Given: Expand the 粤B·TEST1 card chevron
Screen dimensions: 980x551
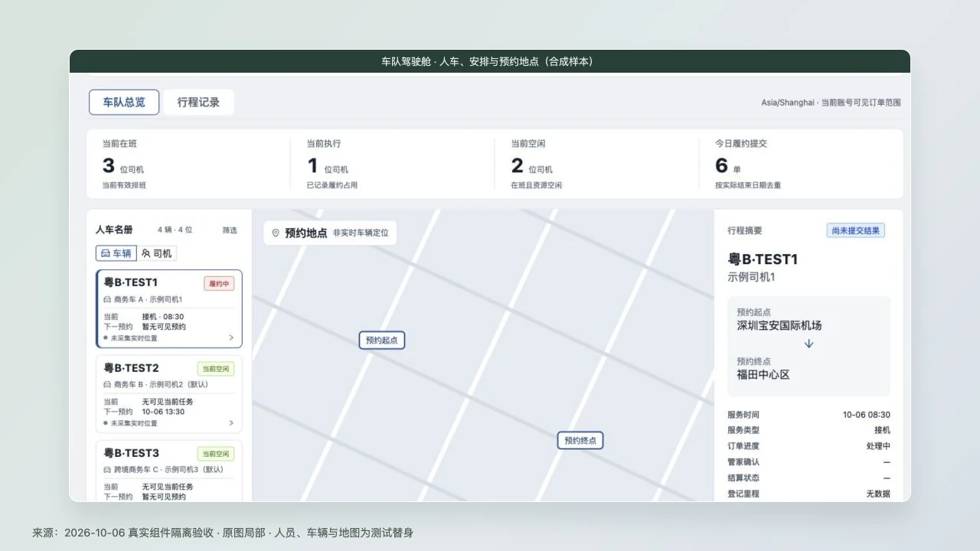Looking at the screenshot, I should (231, 337).
